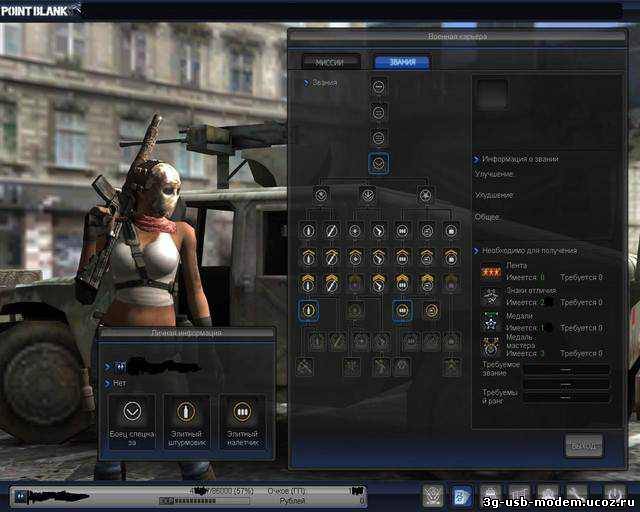Open the chevron rank button in bottom toolbar

coord(433,495)
